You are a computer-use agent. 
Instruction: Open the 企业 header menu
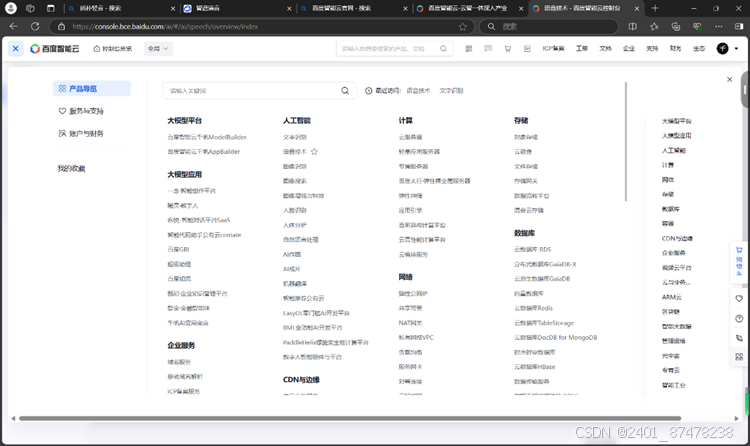pyautogui.click(x=629, y=48)
